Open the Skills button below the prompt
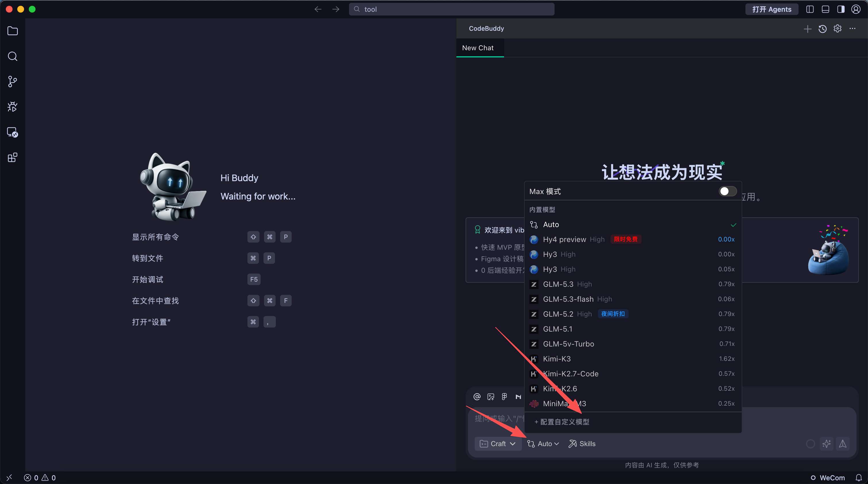 [x=582, y=444]
